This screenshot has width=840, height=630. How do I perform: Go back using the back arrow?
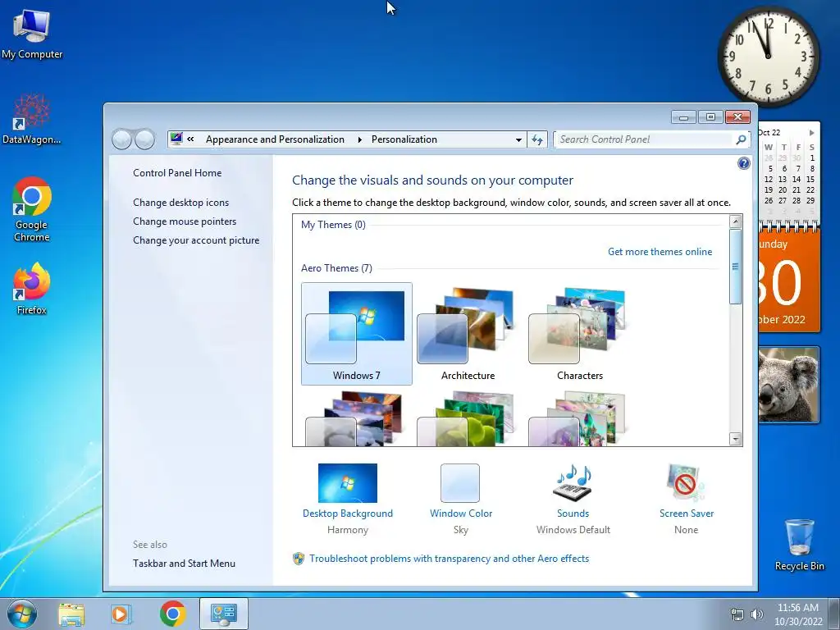(121, 139)
